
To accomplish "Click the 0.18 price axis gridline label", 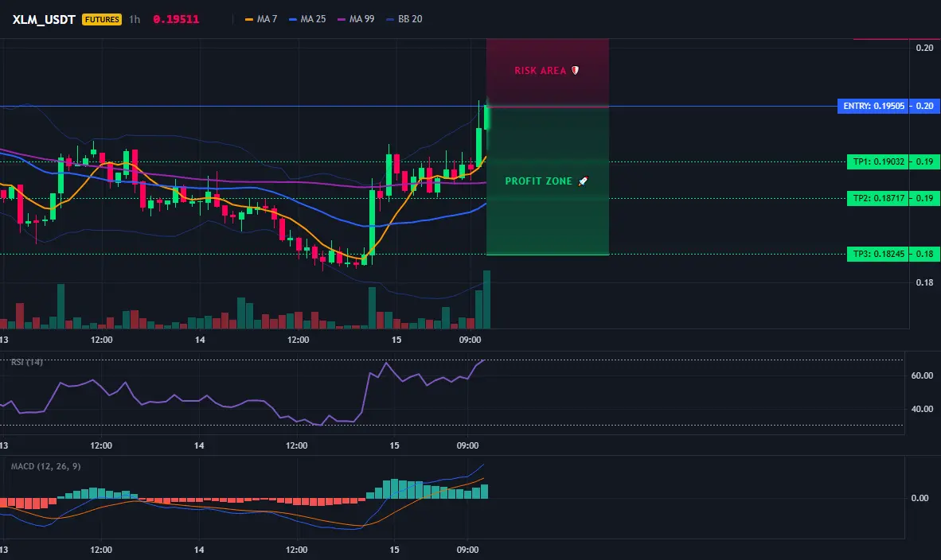I will 925,282.
